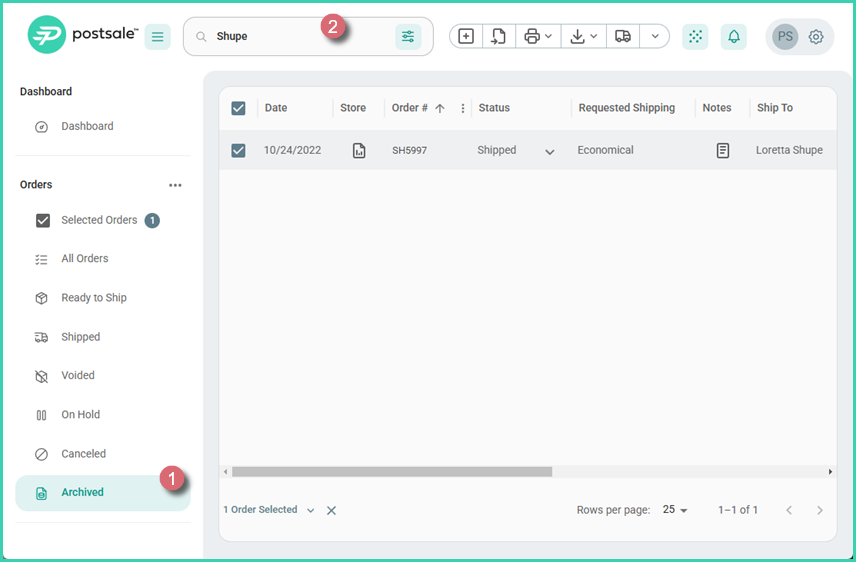Open the Rows per page dropdown
Viewport: 856px width, 562px height.
point(676,510)
